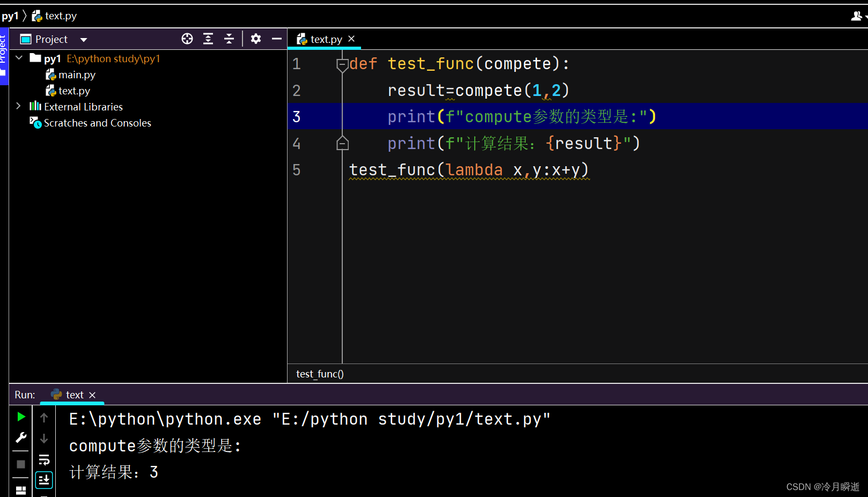Image resolution: width=868 pixels, height=497 pixels.
Task: Open the Project view mode dropdown
Action: tap(84, 39)
